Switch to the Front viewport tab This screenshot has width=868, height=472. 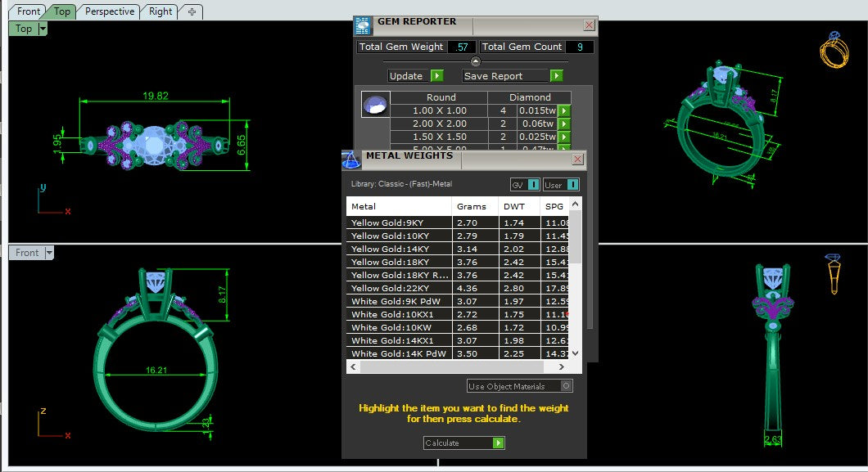(28, 11)
